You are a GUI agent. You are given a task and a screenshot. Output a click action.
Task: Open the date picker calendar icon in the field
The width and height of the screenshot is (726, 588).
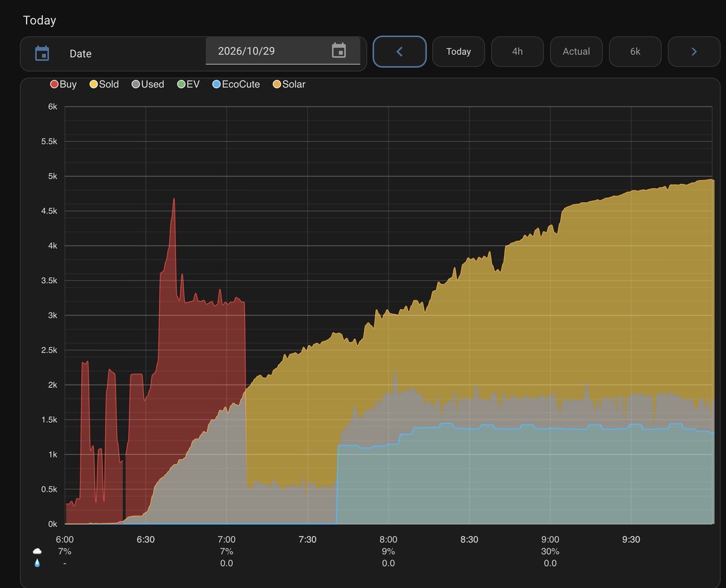pos(339,51)
